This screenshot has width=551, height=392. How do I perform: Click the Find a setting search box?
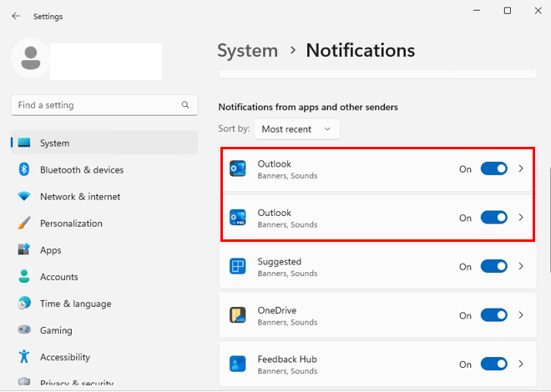coord(104,105)
